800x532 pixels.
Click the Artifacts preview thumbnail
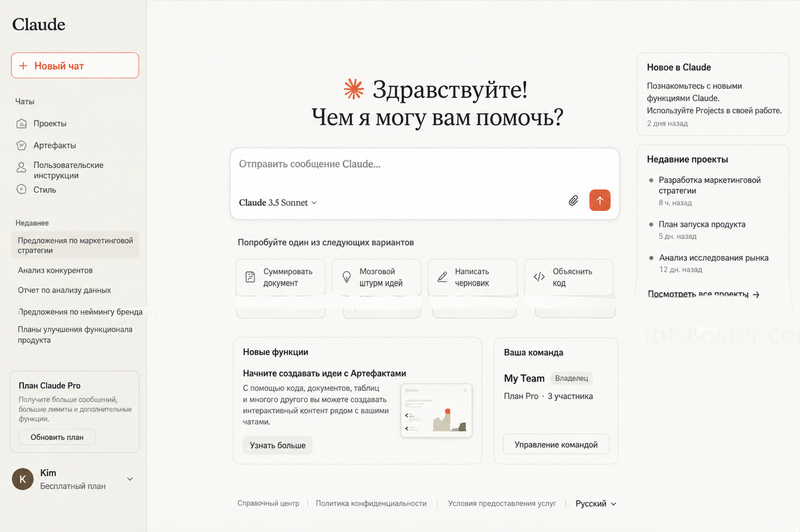click(436, 411)
